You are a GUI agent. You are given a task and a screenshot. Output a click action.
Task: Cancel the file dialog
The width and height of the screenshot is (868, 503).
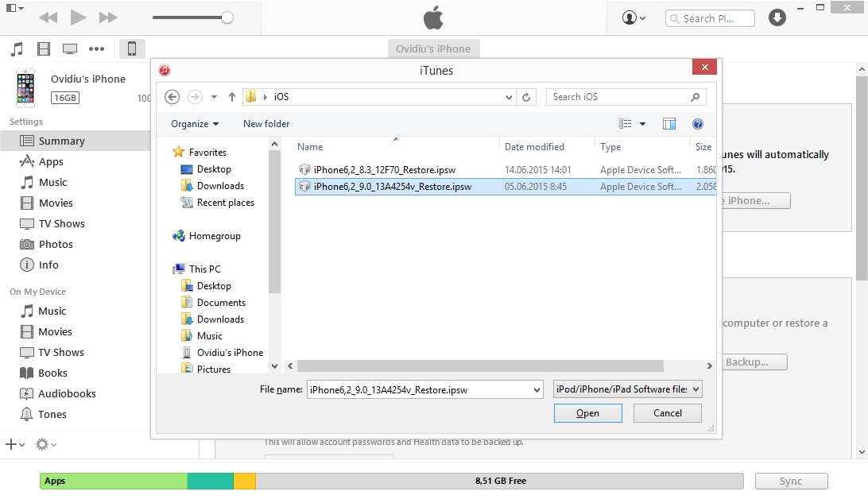pyautogui.click(x=667, y=413)
